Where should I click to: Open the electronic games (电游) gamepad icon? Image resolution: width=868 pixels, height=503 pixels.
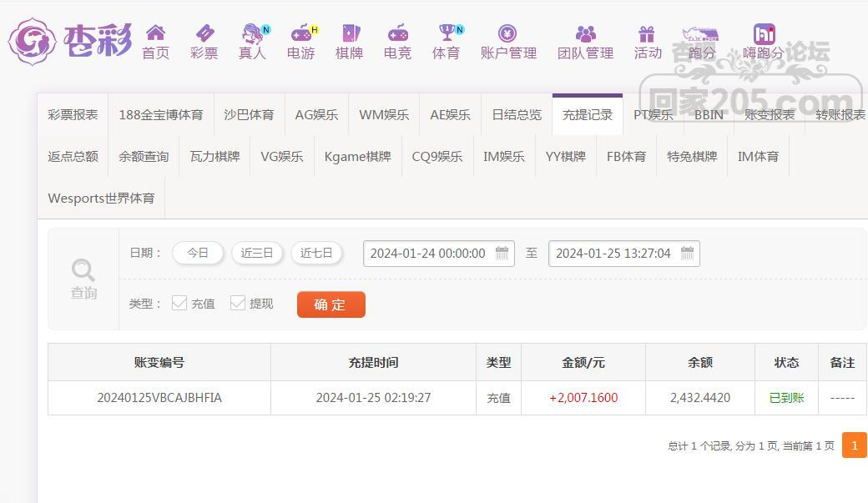pyautogui.click(x=300, y=33)
